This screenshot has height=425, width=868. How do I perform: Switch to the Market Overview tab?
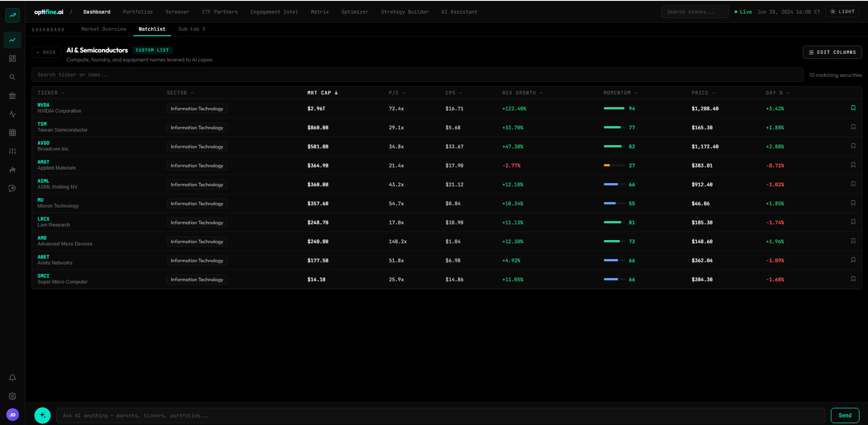tap(104, 29)
